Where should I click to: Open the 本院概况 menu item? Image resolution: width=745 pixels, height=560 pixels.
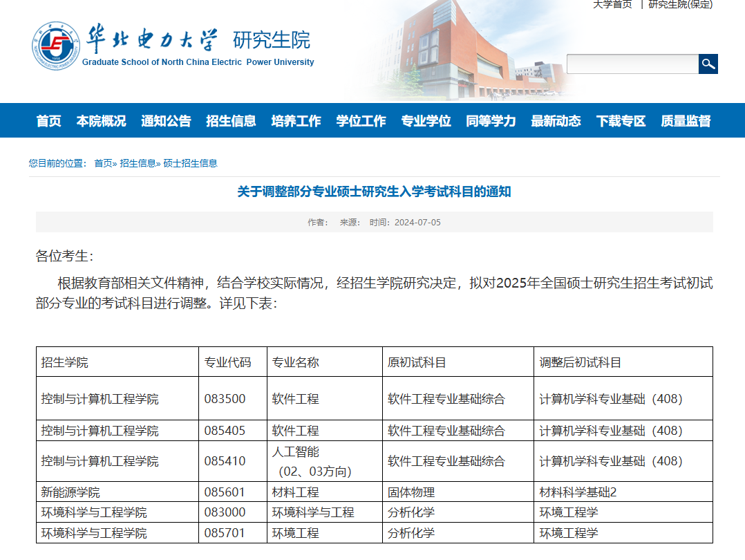[101, 121]
